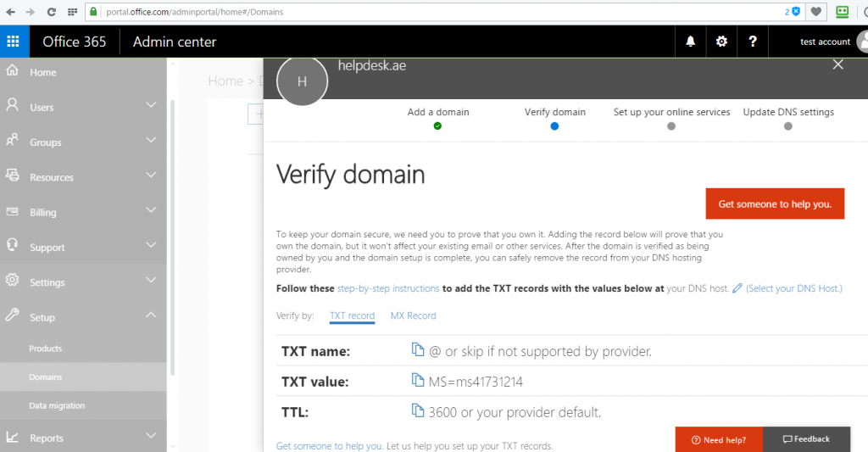Image resolution: width=868 pixels, height=452 pixels.
Task: Copy the TXT value MS=ms41731214
Action: click(x=418, y=380)
